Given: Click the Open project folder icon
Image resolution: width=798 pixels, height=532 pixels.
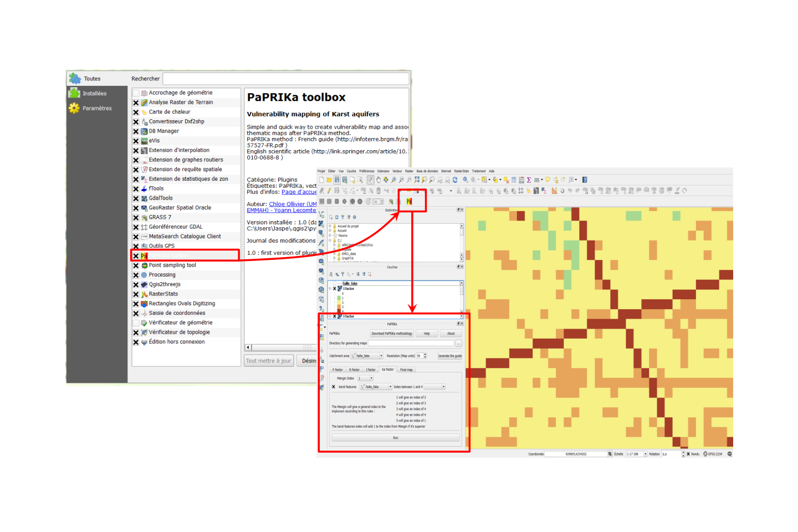Looking at the screenshot, I should [x=329, y=180].
